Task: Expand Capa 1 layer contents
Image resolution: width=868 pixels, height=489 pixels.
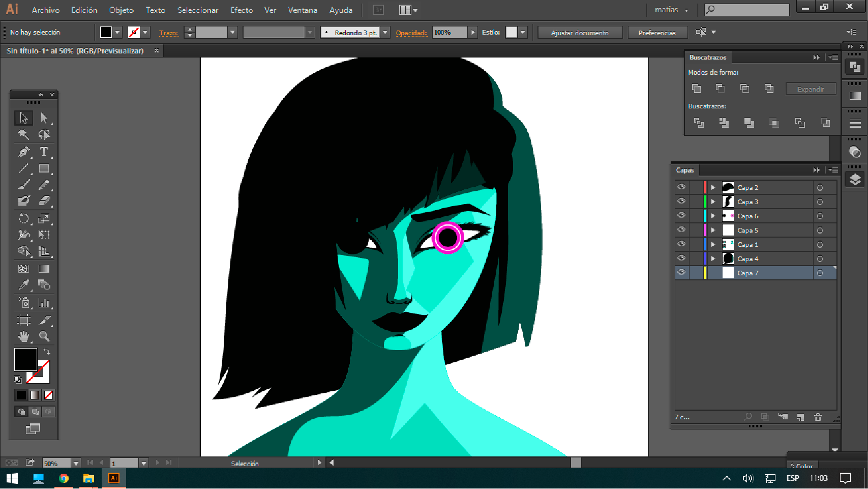Action: pyautogui.click(x=713, y=245)
